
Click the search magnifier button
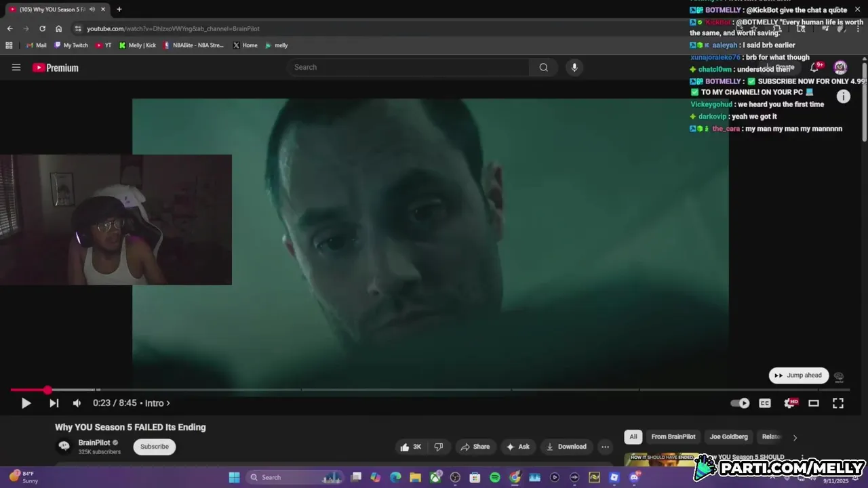(x=543, y=67)
